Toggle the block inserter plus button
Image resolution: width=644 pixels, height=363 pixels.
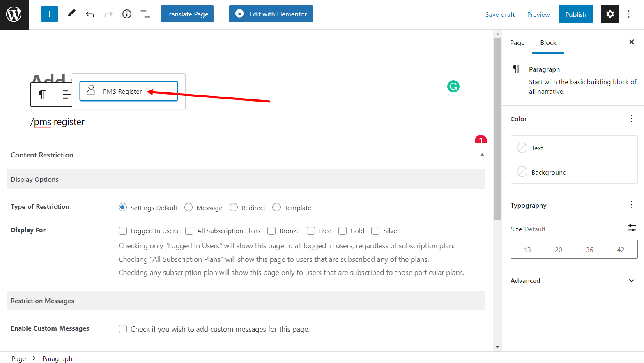[50, 14]
